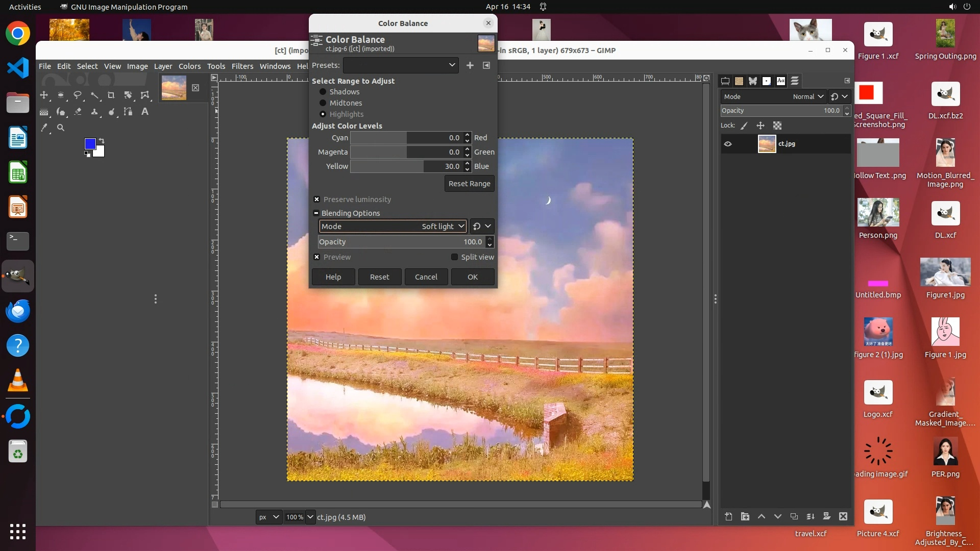Open the Presets dropdown

pyautogui.click(x=401, y=65)
